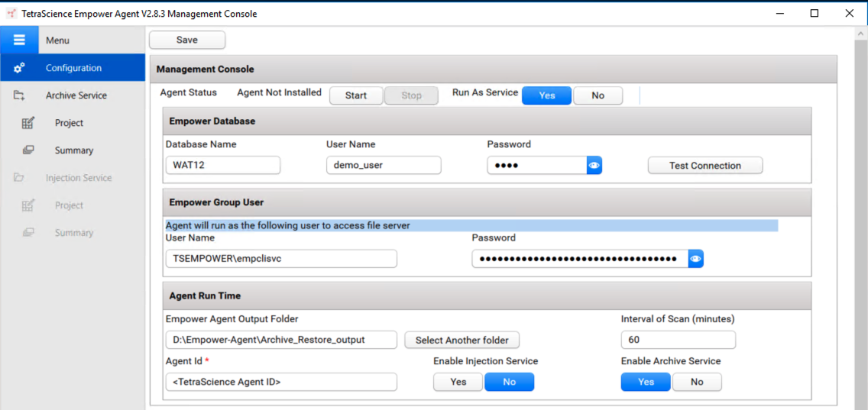The image size is (868, 410).
Task: Go to Summary under Archive Service
Action: (73, 150)
